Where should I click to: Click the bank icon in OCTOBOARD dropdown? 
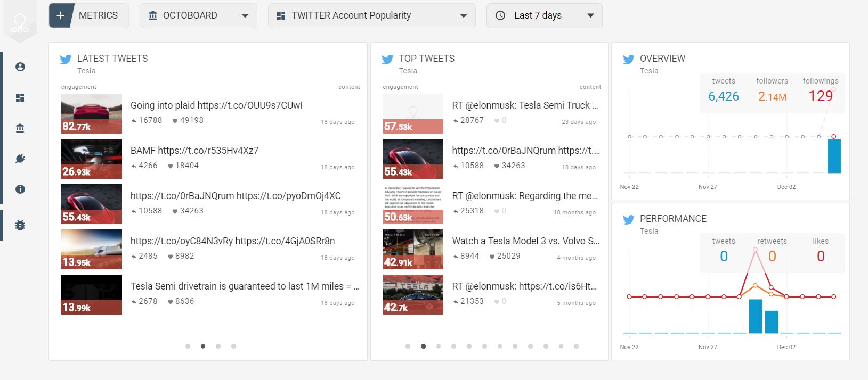(x=152, y=15)
